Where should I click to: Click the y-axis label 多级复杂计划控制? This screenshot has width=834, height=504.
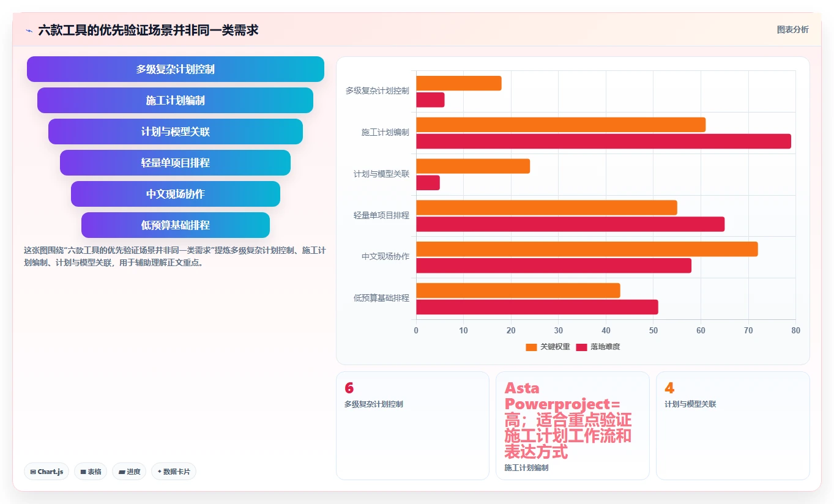pos(377,91)
